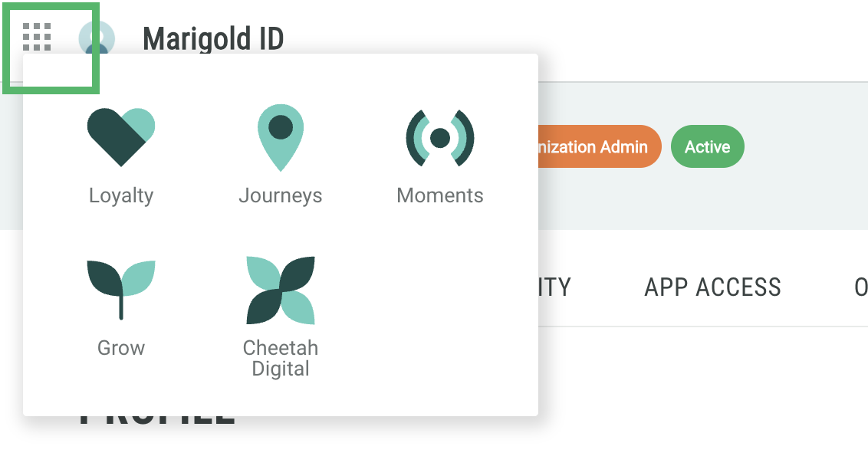
Task: Click the partially hidden PROFILE heading
Action: (x=157, y=422)
